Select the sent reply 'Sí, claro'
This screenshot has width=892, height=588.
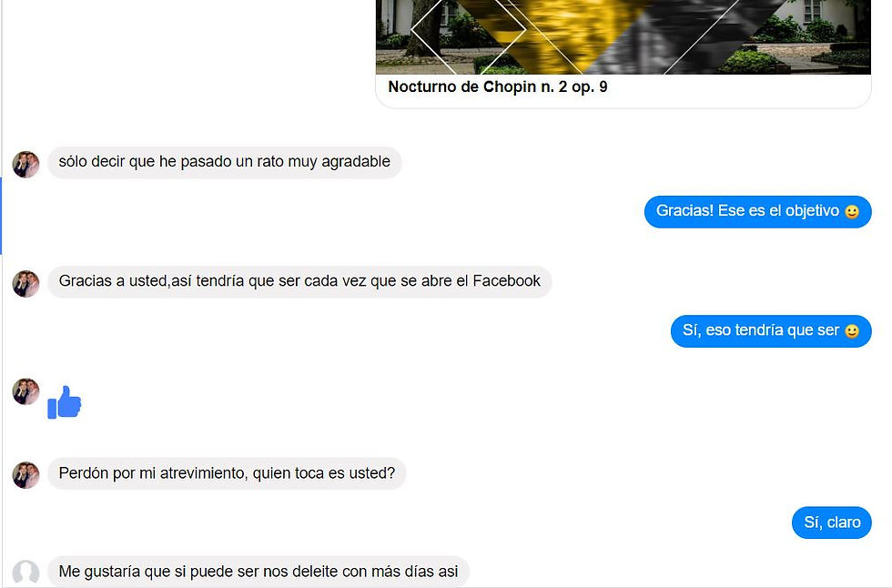click(x=832, y=522)
